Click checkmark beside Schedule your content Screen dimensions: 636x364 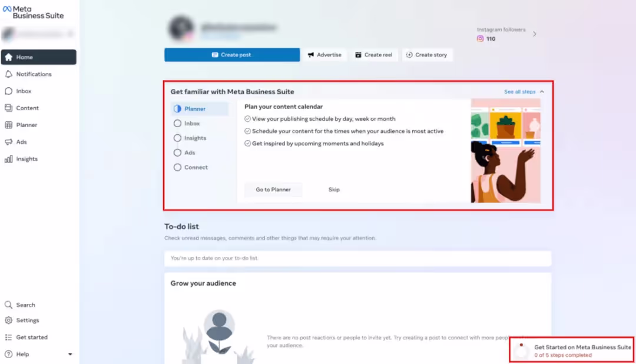coord(247,131)
